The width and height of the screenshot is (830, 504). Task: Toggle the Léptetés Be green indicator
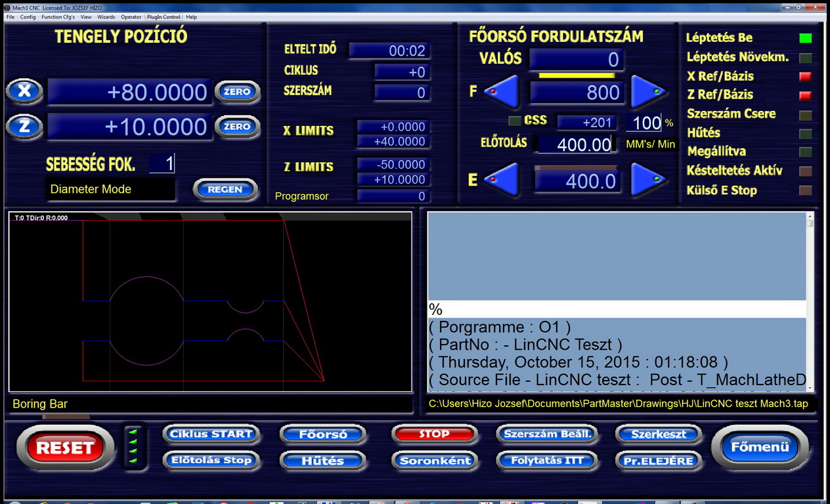pyautogui.click(x=805, y=38)
